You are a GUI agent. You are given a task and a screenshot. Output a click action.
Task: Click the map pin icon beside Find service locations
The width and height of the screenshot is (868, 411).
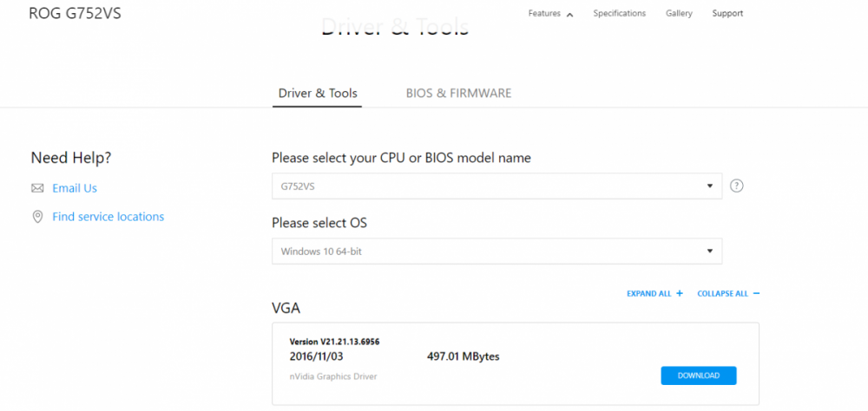coord(37,217)
